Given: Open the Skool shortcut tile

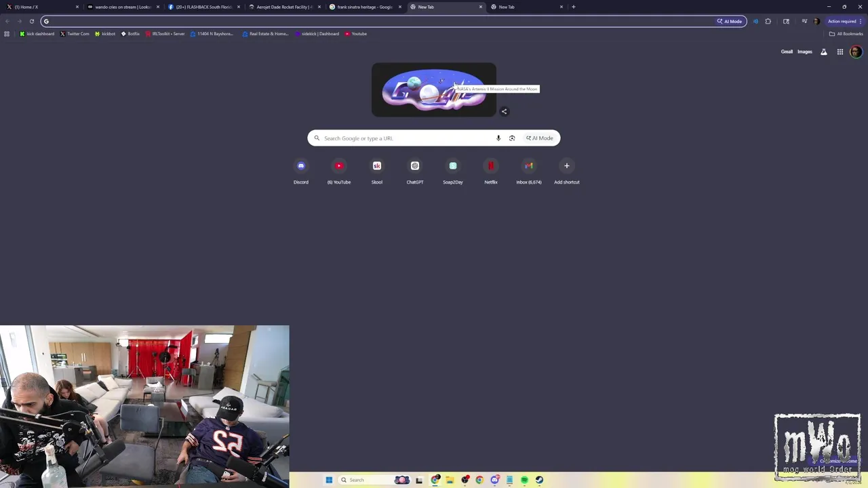Looking at the screenshot, I should [x=377, y=171].
